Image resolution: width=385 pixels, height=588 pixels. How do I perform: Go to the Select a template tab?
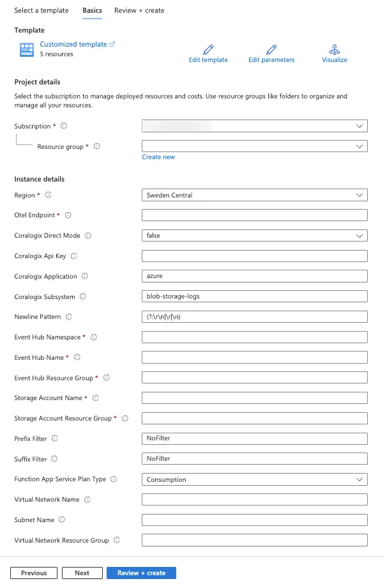(x=42, y=10)
